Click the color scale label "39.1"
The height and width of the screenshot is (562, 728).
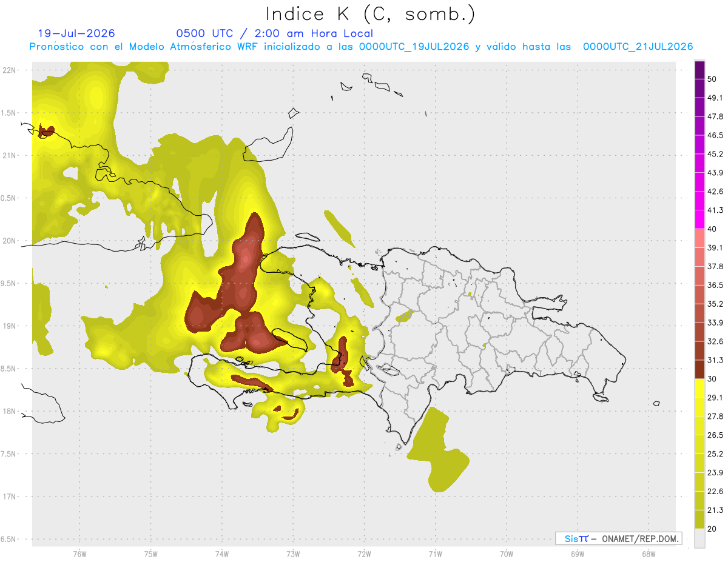pyautogui.click(x=716, y=247)
